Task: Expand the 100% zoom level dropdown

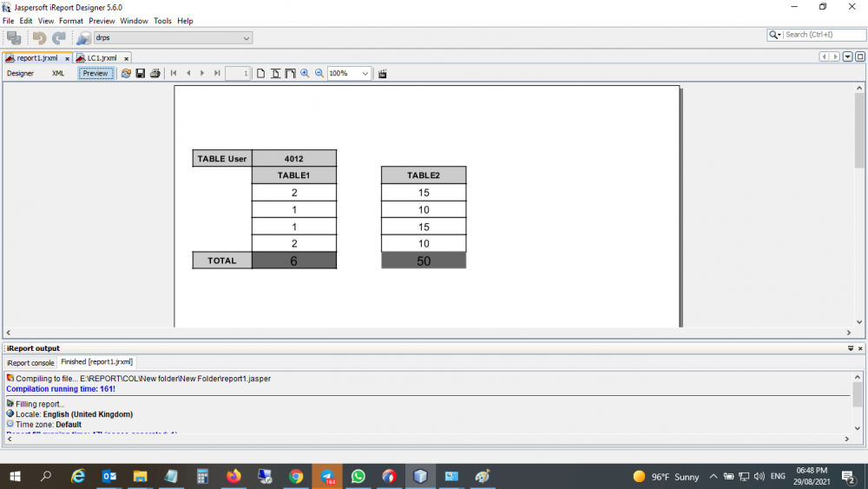Action: pos(365,74)
